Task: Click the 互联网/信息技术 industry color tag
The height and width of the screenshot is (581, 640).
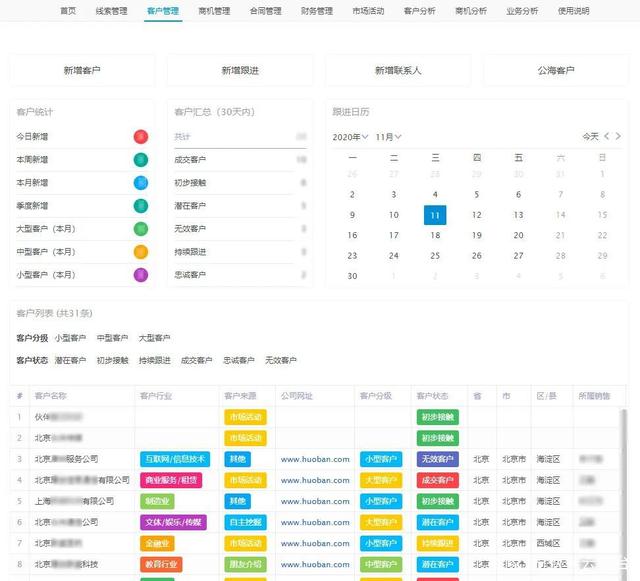Action: pyautogui.click(x=175, y=459)
